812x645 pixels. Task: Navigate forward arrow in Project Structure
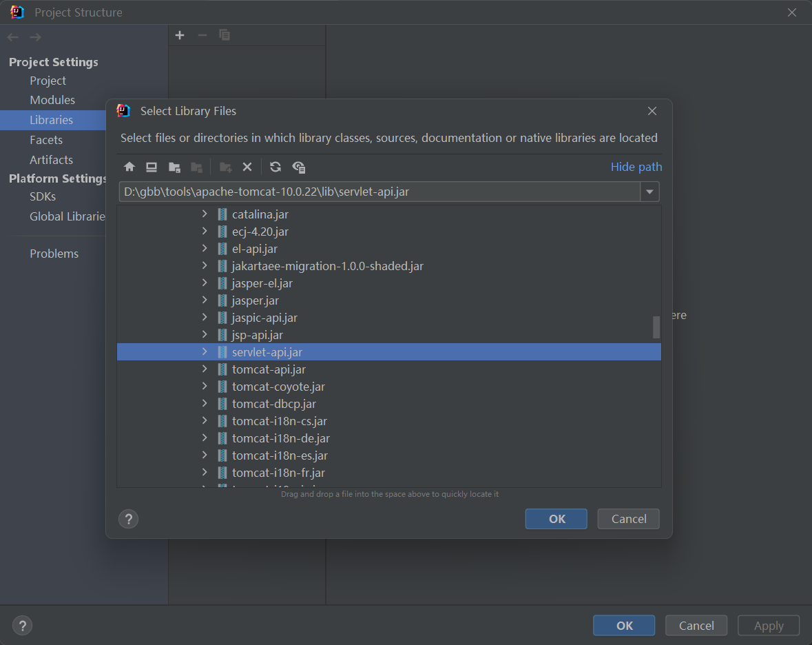(x=35, y=37)
